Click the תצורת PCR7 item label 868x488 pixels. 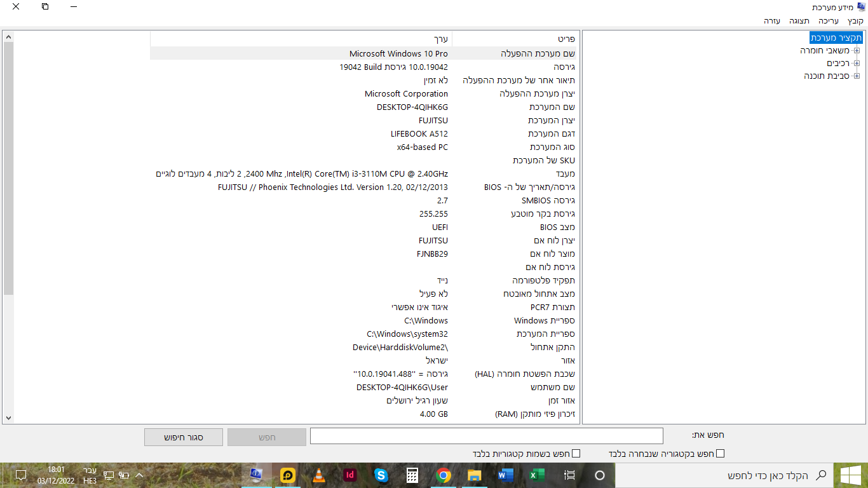553,307
